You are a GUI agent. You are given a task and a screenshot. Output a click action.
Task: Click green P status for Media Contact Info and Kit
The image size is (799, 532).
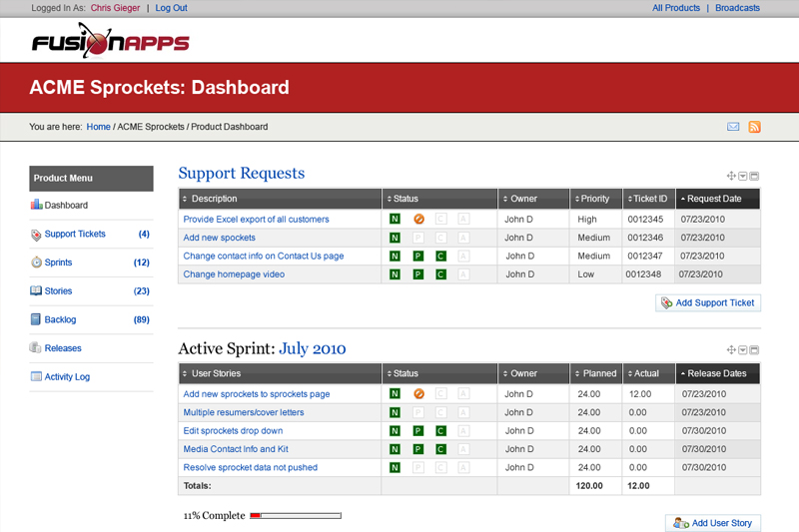(x=418, y=449)
